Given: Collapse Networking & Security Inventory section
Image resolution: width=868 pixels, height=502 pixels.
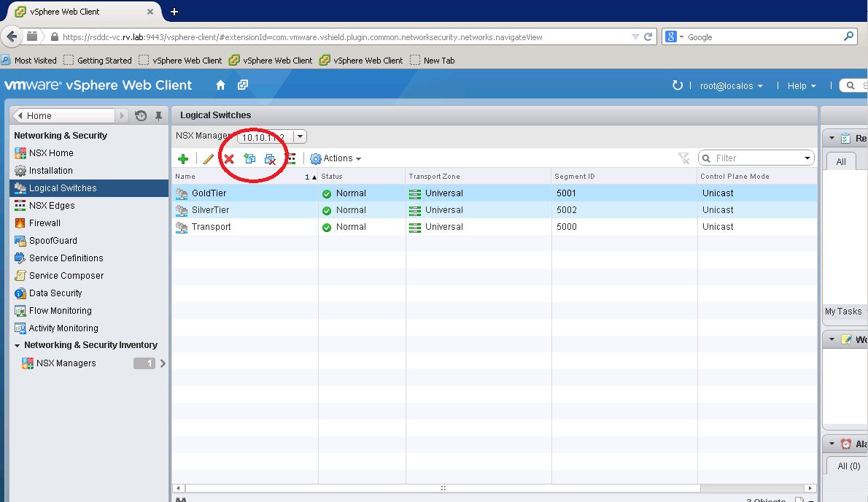Looking at the screenshot, I should coord(18,345).
